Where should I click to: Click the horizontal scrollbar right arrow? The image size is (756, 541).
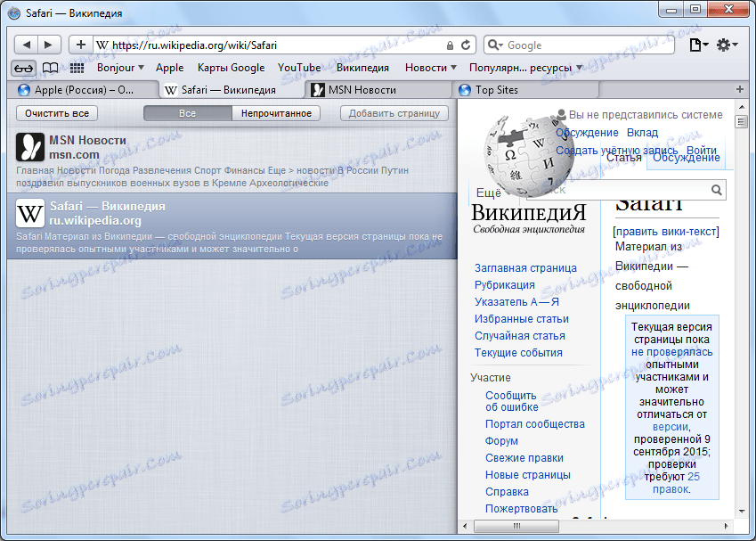(726, 526)
